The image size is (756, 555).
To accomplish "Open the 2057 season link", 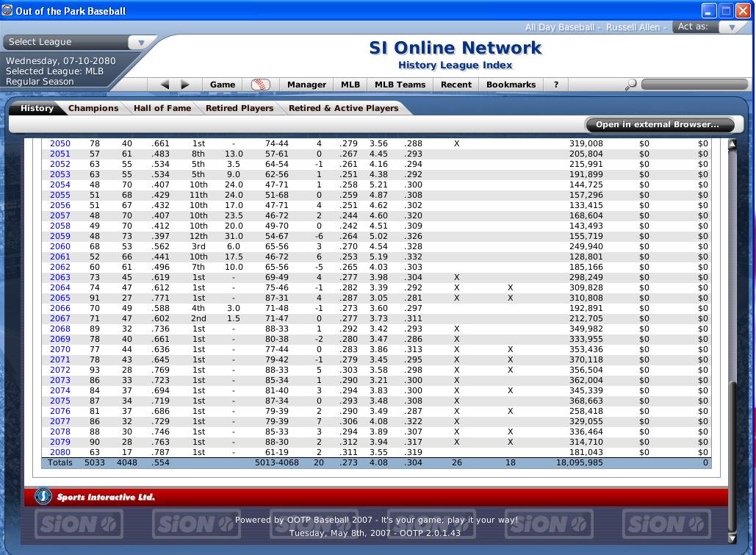I will [60, 215].
